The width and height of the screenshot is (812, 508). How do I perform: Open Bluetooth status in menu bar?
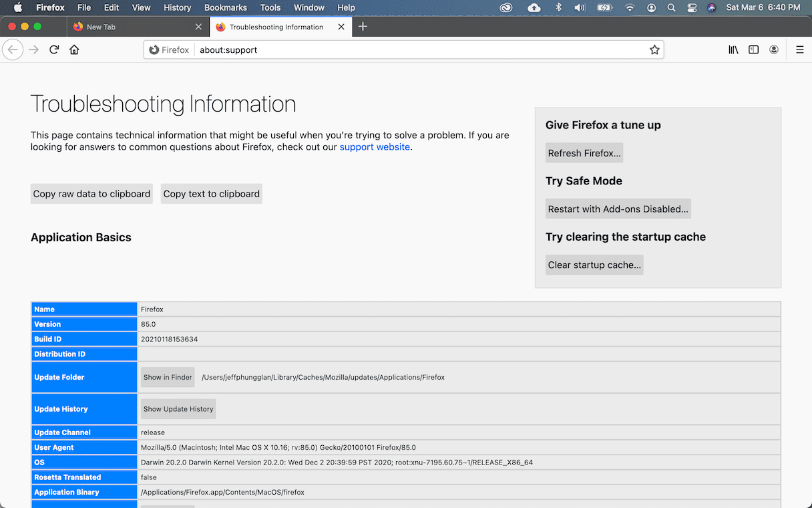pos(559,7)
